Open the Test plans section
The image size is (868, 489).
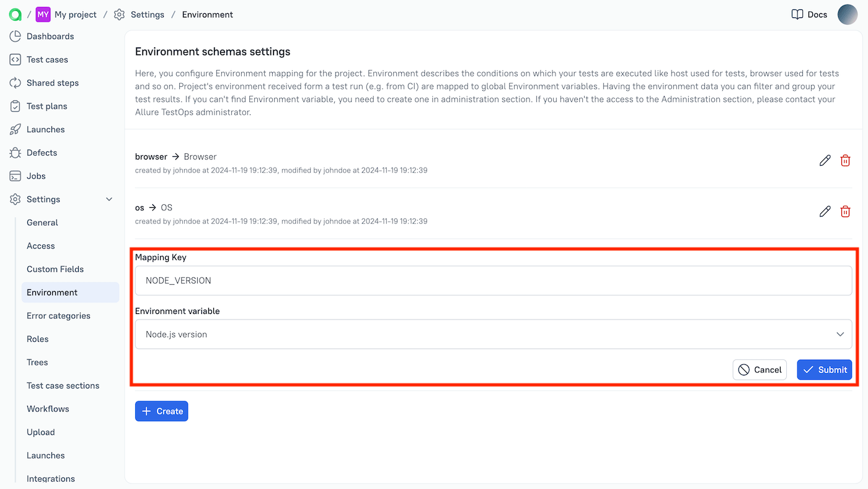(46, 105)
